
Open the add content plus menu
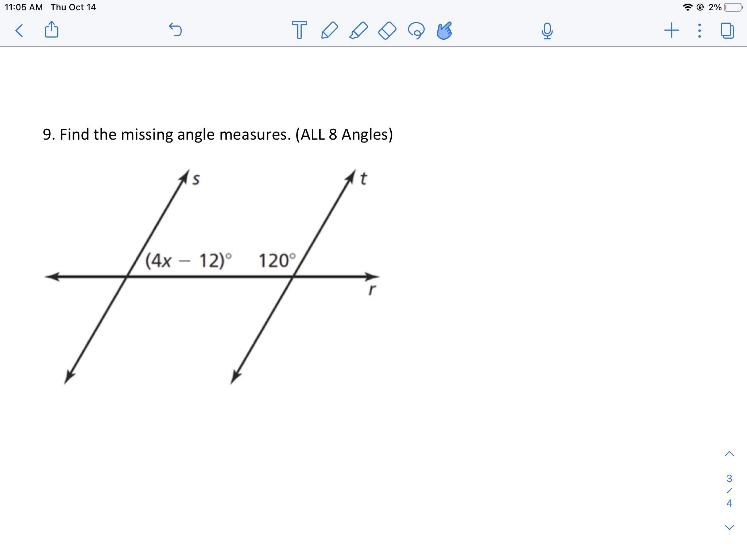(x=671, y=30)
